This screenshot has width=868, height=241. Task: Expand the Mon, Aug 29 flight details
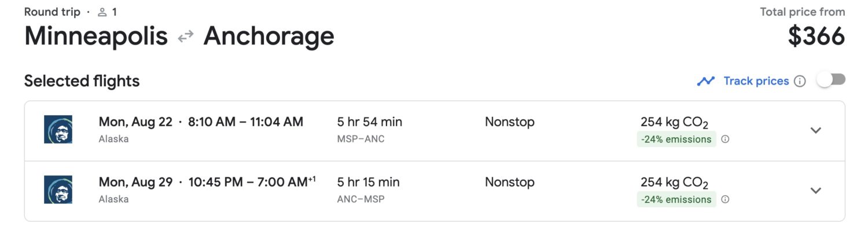pyautogui.click(x=815, y=191)
